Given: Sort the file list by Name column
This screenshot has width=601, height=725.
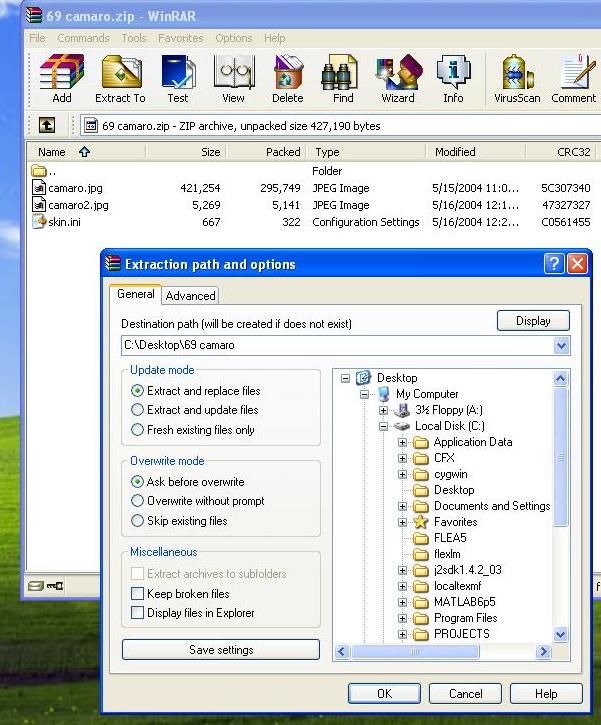Looking at the screenshot, I should click(86, 152).
